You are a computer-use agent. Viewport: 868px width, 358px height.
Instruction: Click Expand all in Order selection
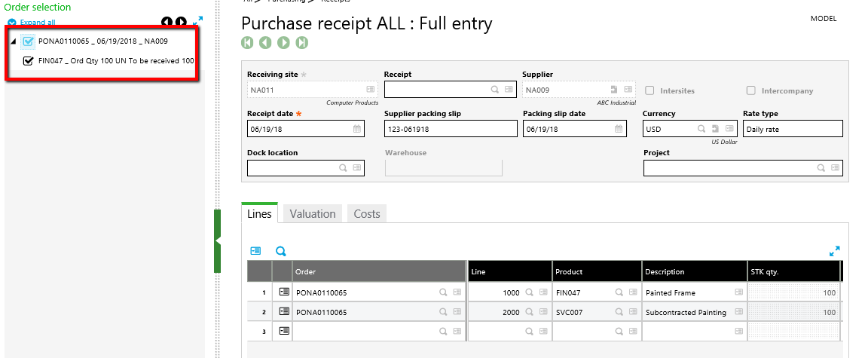[x=37, y=23]
